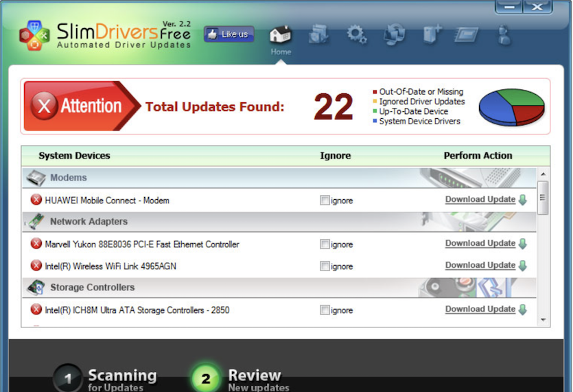The image size is (573, 392).
Task: Click the total updates count 22
Action: coord(334,107)
